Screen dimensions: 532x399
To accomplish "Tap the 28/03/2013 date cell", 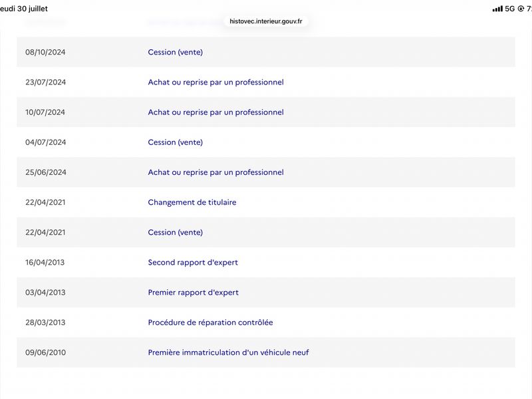I will click(x=45, y=323).
